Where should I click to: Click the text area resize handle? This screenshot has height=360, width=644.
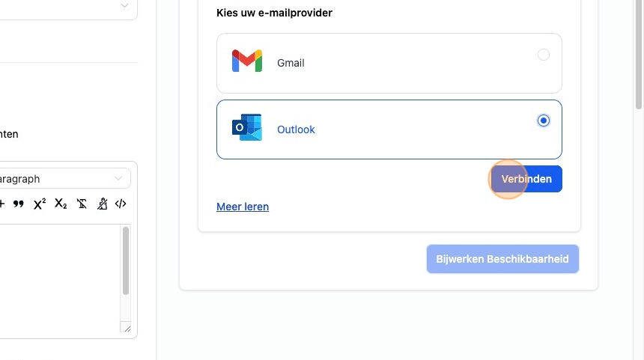coord(127,329)
